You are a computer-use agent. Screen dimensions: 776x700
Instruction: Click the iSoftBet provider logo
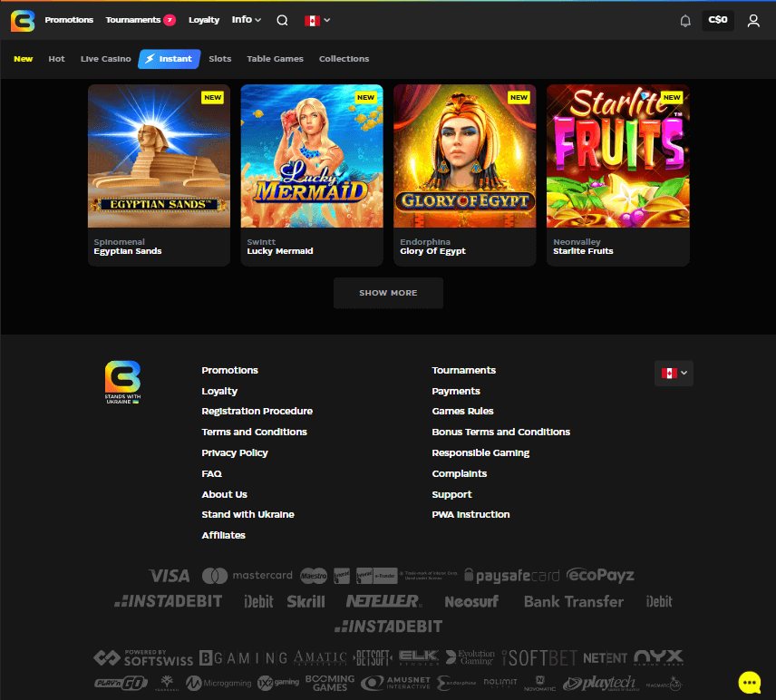tap(539, 658)
